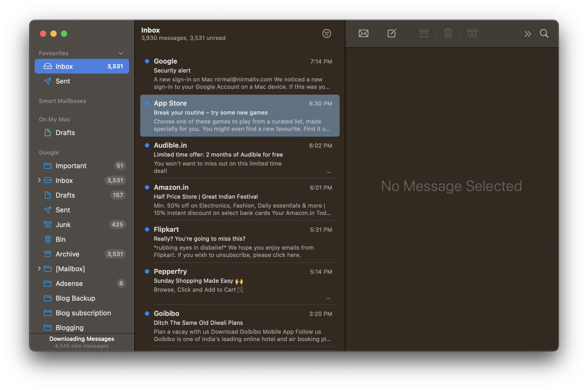Select Google Inbox with 3,531 count
This screenshot has height=390, width=588.
pyautogui.click(x=82, y=180)
